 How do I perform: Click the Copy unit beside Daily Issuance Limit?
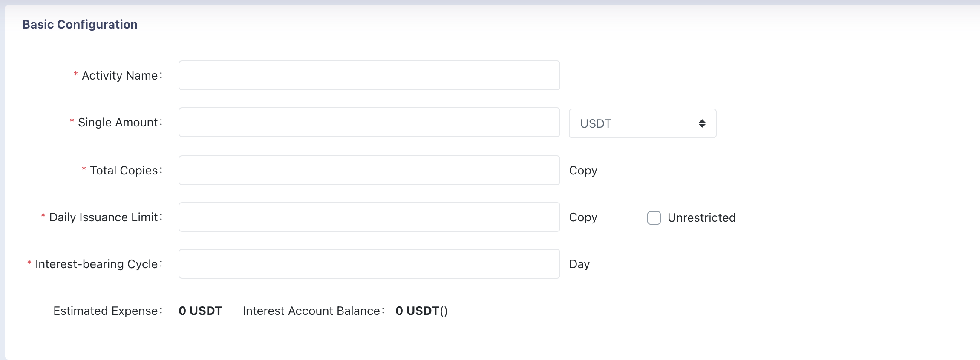(583, 217)
